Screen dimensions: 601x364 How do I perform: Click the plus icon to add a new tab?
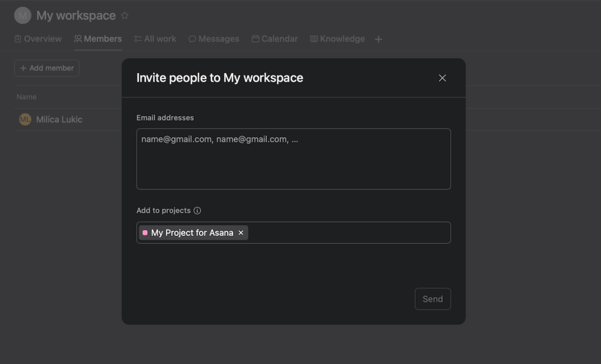pos(378,38)
